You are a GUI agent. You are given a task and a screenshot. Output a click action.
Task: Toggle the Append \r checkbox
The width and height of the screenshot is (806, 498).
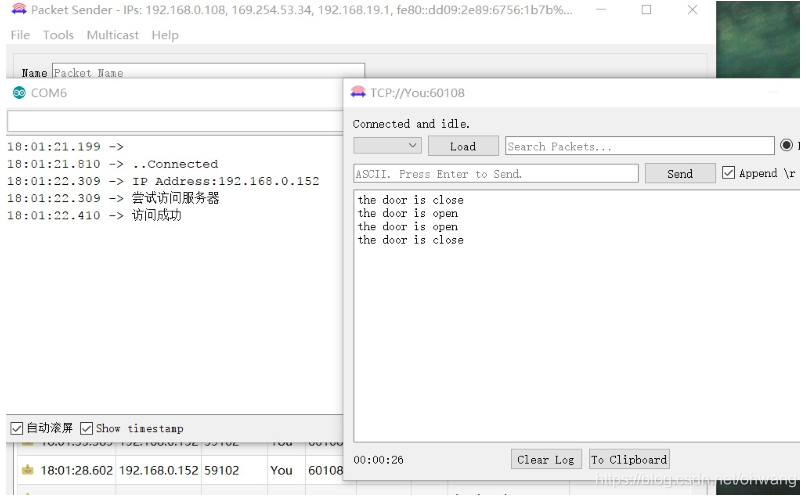point(728,173)
